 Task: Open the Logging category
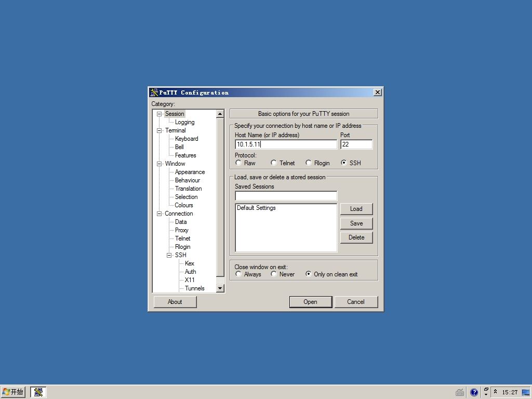pos(184,122)
